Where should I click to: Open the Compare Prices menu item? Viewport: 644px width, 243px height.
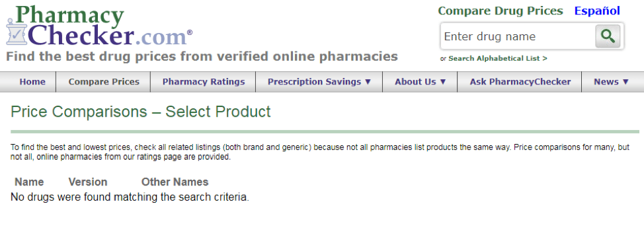point(104,82)
